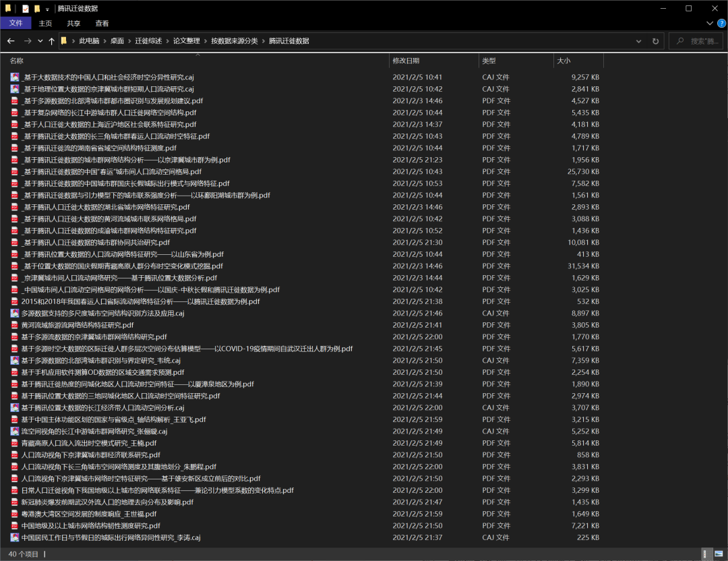The height and width of the screenshot is (561, 728).
Task: Select file 基于腾讯人口迁徙数据的城市群协同共治研究.pdf
Action: (x=96, y=243)
